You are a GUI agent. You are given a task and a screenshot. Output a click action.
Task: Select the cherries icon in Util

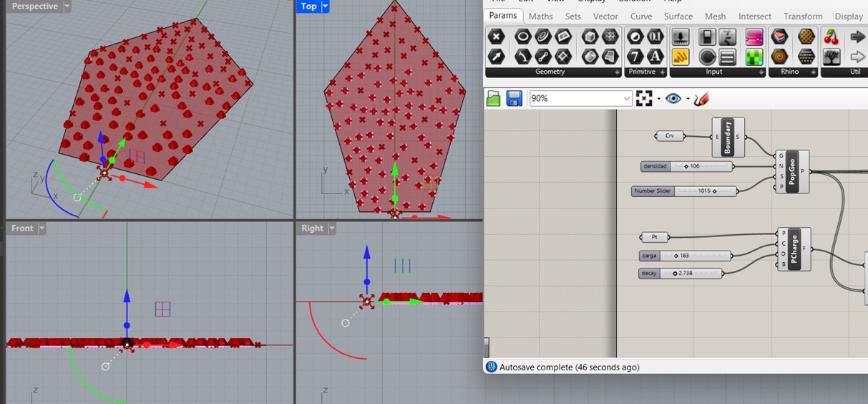coord(831,37)
